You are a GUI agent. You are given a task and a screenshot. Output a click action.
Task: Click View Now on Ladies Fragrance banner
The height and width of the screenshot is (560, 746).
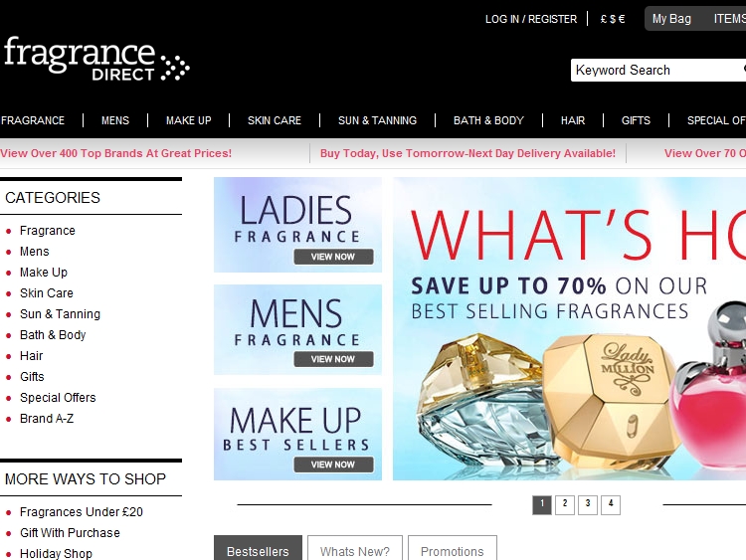click(x=333, y=257)
